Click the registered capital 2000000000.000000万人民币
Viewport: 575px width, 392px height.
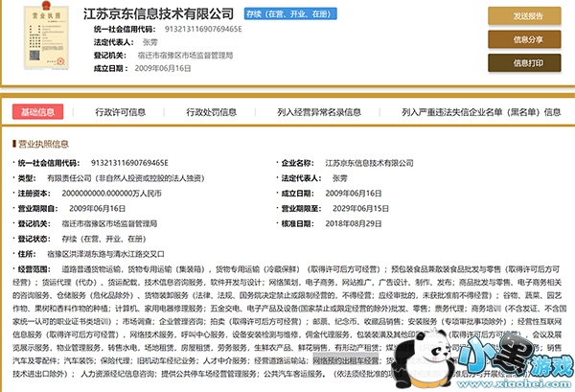[111, 194]
